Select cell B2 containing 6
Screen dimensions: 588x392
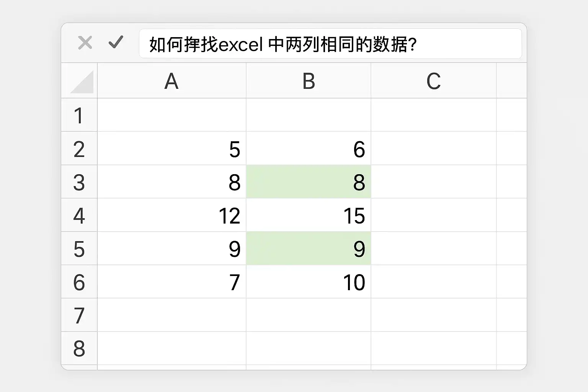click(309, 149)
